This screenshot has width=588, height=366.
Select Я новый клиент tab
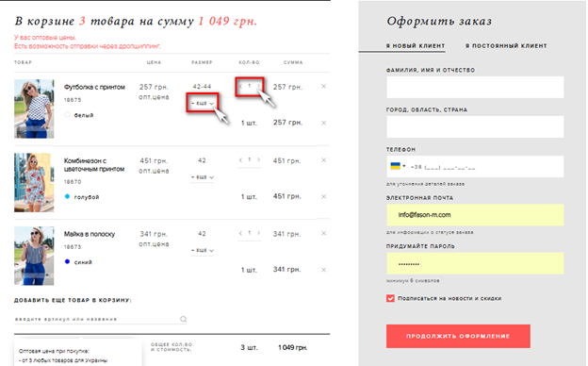416,46
